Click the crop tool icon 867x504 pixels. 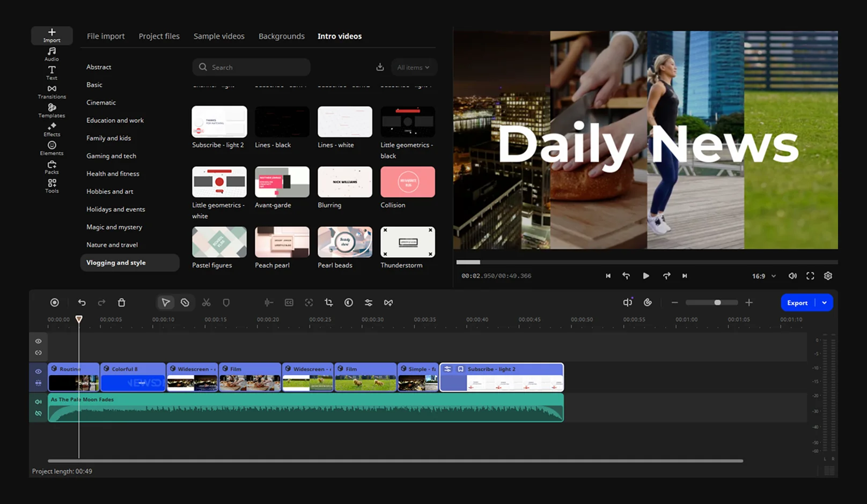(x=329, y=302)
